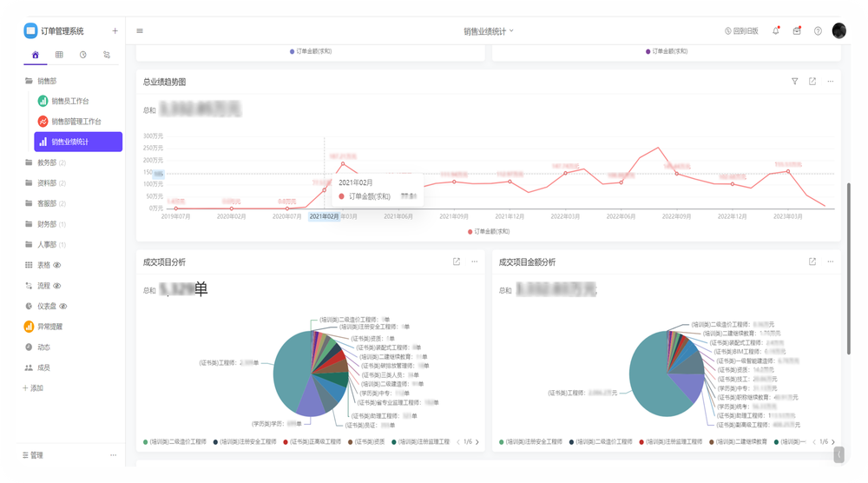
Task: Click the notification bell icon
Action: [776, 30]
